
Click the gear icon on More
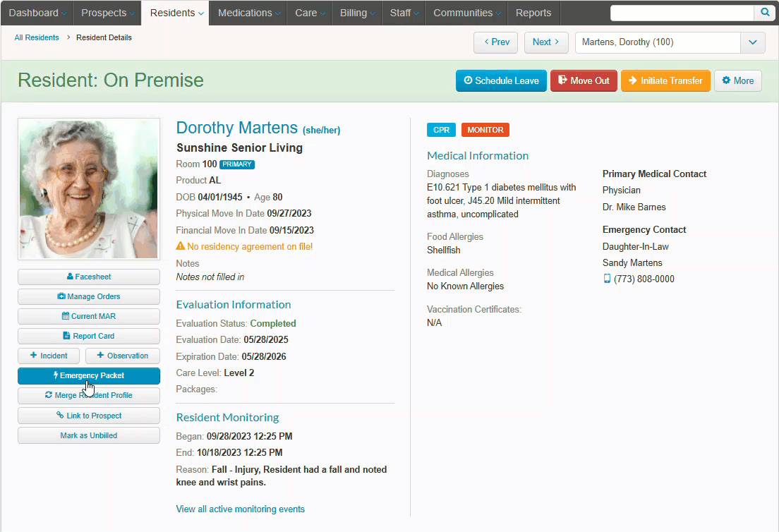click(x=726, y=80)
